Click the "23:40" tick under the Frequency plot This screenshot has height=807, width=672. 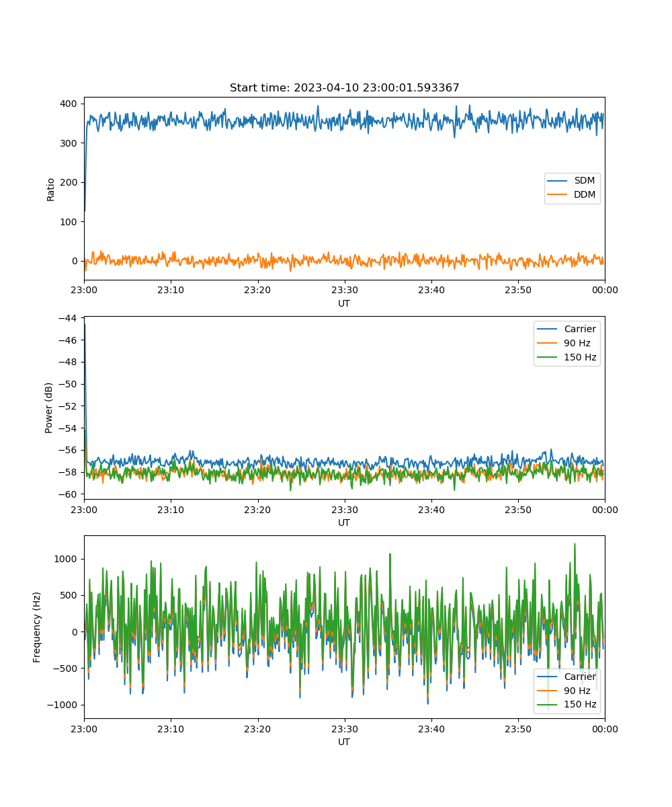click(431, 729)
